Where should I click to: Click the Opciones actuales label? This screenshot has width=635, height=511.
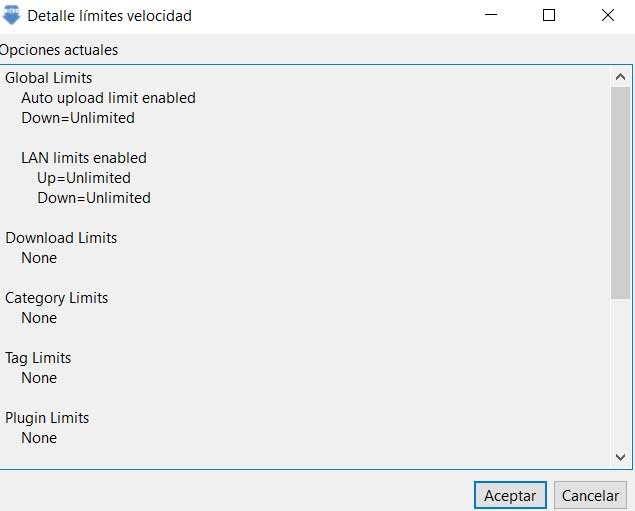point(58,50)
